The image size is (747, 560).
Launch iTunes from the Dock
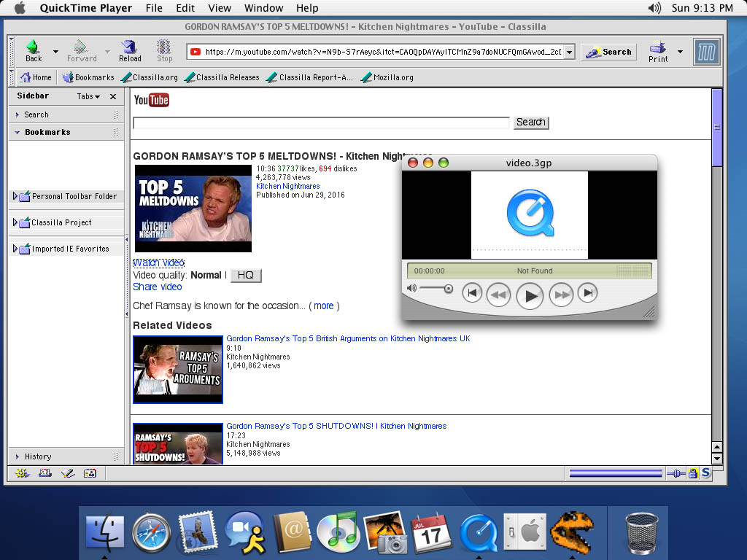tap(338, 532)
